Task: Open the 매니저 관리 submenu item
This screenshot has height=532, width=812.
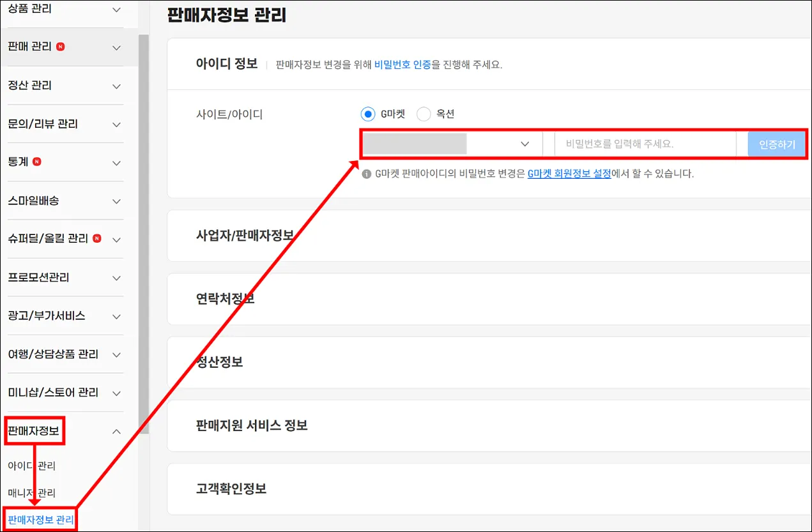Action: pyautogui.click(x=32, y=493)
